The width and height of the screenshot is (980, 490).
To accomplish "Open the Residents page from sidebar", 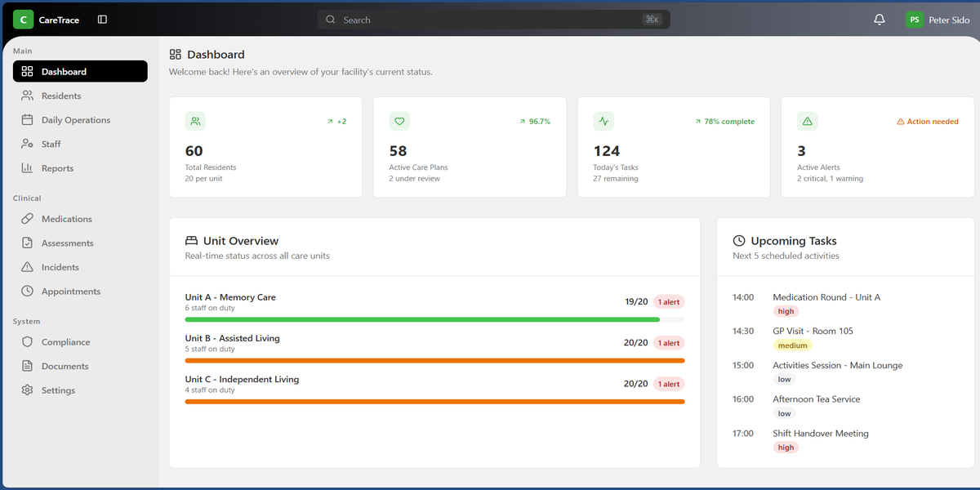I will (61, 96).
